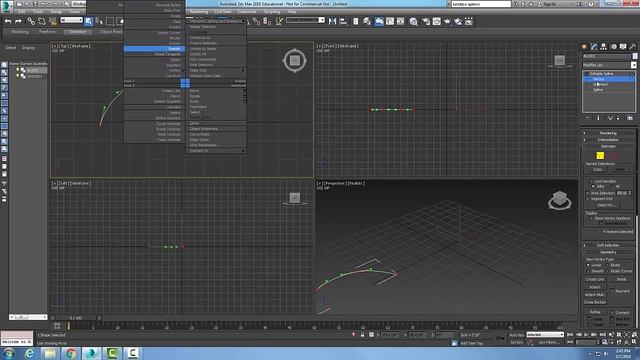Click the Attach button in Geometry rollout

coord(595,287)
